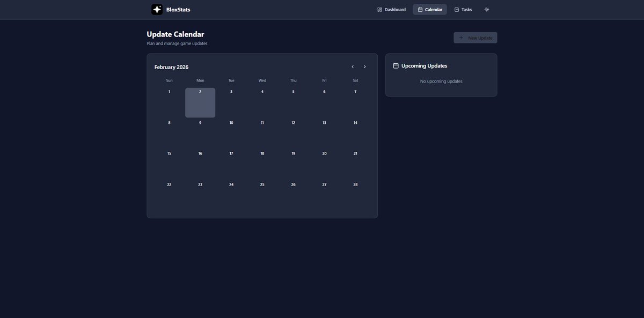The image size is (644, 318).
Task: Select Friday February 13
Action: (x=324, y=134)
